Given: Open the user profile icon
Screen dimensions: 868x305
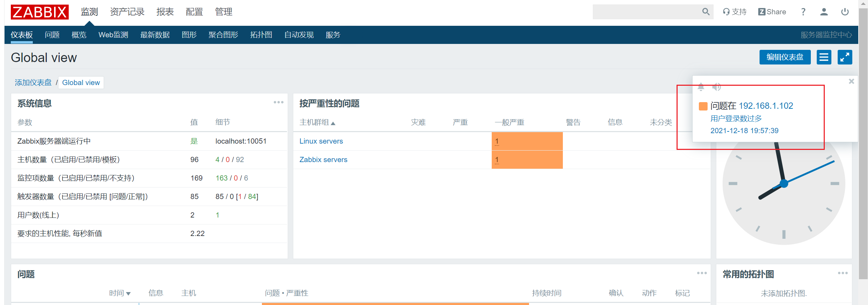Looking at the screenshot, I should (x=824, y=12).
